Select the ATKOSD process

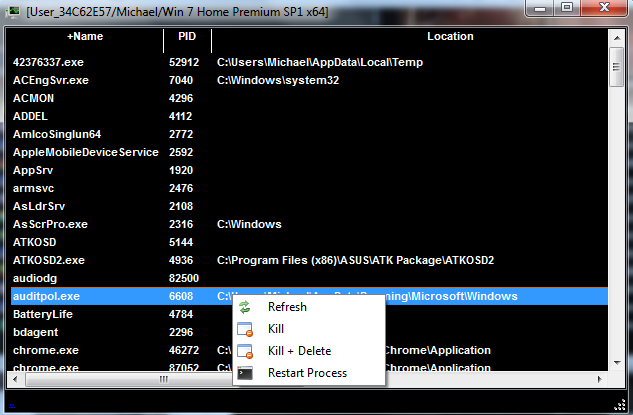point(34,242)
